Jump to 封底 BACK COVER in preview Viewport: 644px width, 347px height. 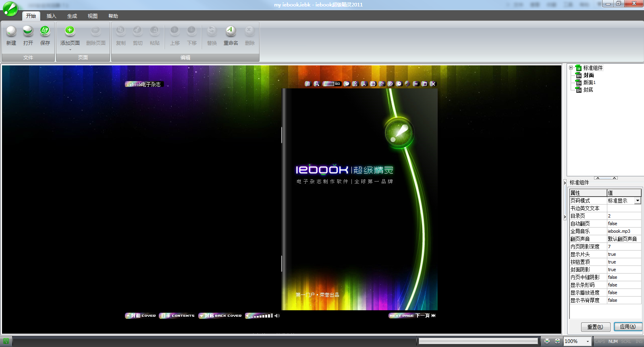click(x=220, y=316)
